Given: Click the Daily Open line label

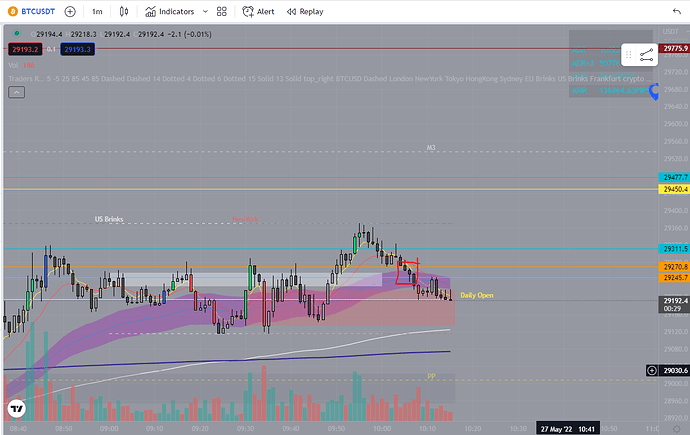Looking at the screenshot, I should click(477, 295).
